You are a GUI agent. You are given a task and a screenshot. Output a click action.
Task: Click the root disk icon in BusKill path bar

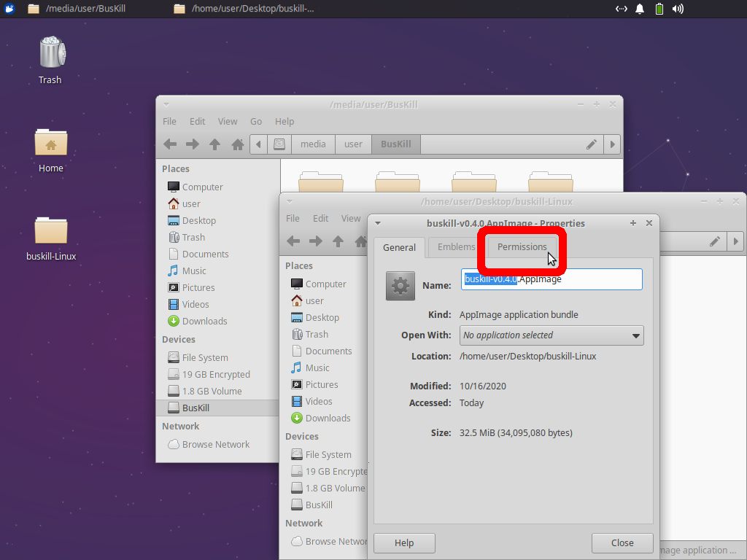coord(279,144)
